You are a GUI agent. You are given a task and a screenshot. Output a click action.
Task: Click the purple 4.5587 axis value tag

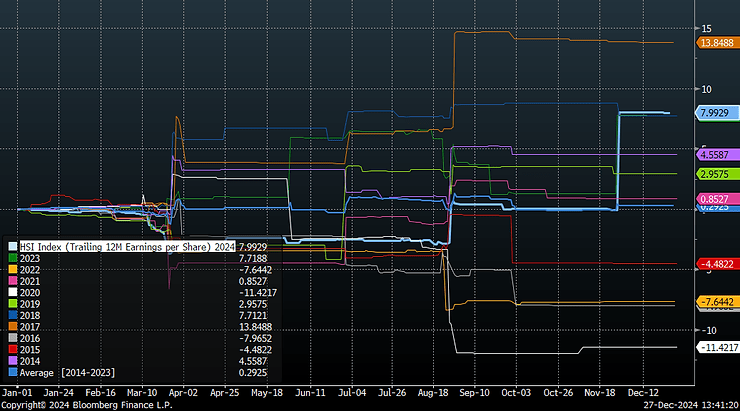point(714,155)
